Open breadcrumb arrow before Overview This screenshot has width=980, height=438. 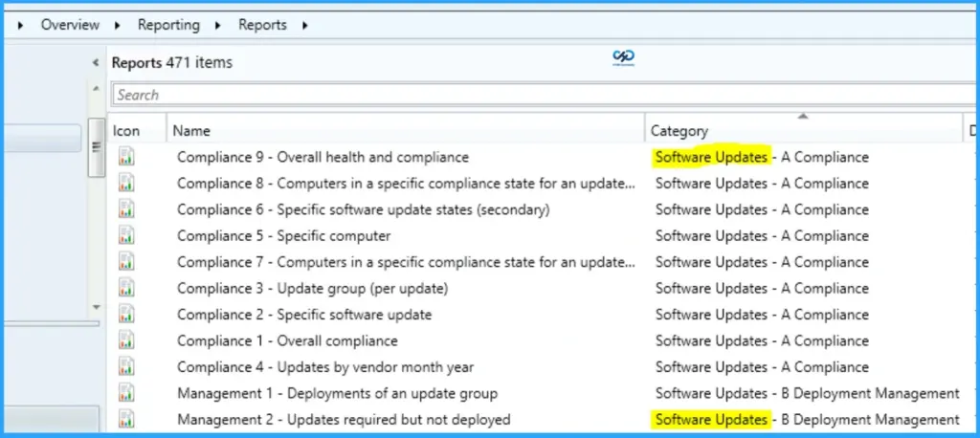point(21,26)
